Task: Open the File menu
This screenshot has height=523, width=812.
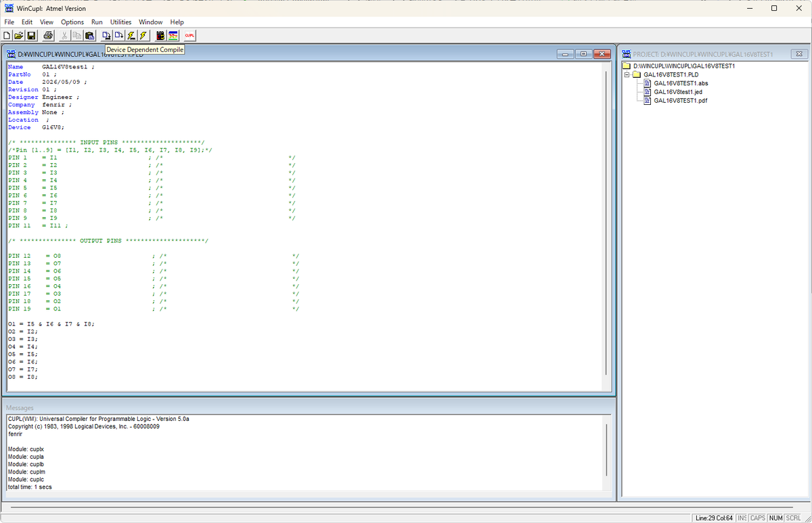Action: pyautogui.click(x=9, y=22)
